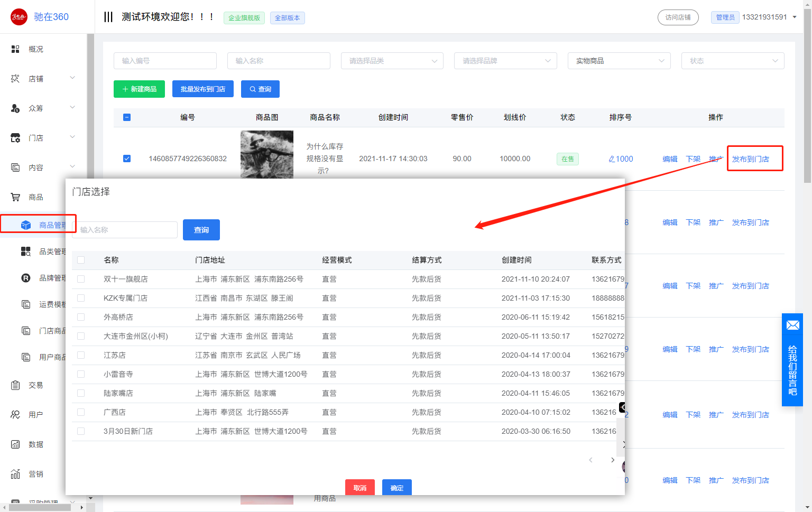Confirm store selection with 确定 button
This screenshot has width=812, height=512.
(x=397, y=487)
